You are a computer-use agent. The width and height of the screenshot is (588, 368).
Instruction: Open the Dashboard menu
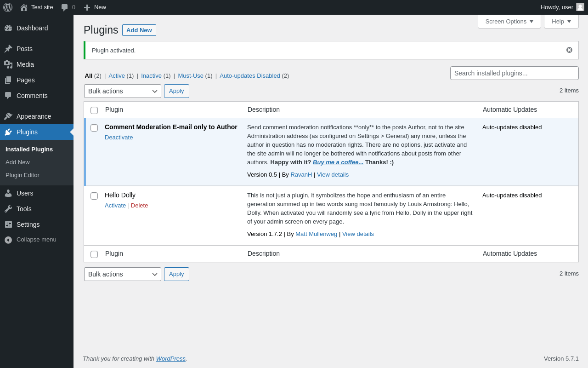pyautogui.click(x=37, y=28)
